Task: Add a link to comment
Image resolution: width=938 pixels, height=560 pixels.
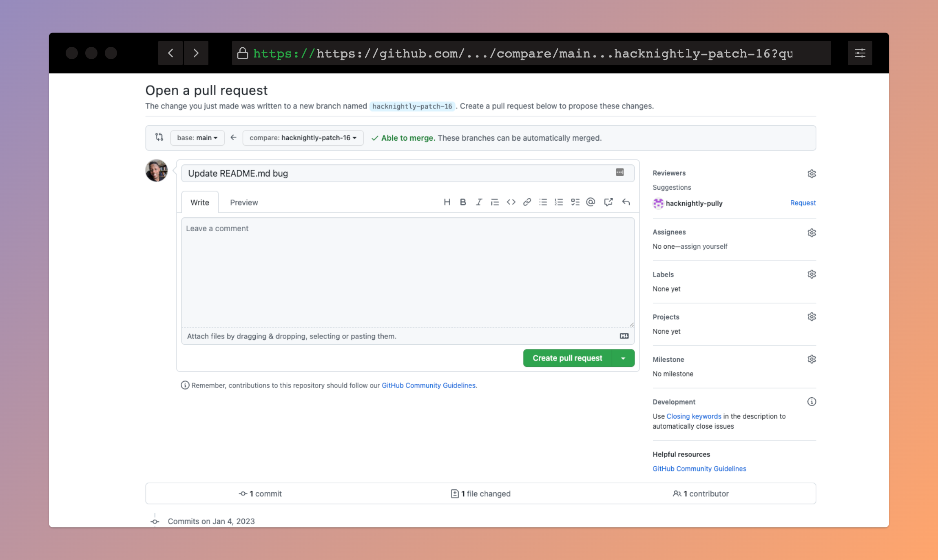Action: pyautogui.click(x=527, y=202)
